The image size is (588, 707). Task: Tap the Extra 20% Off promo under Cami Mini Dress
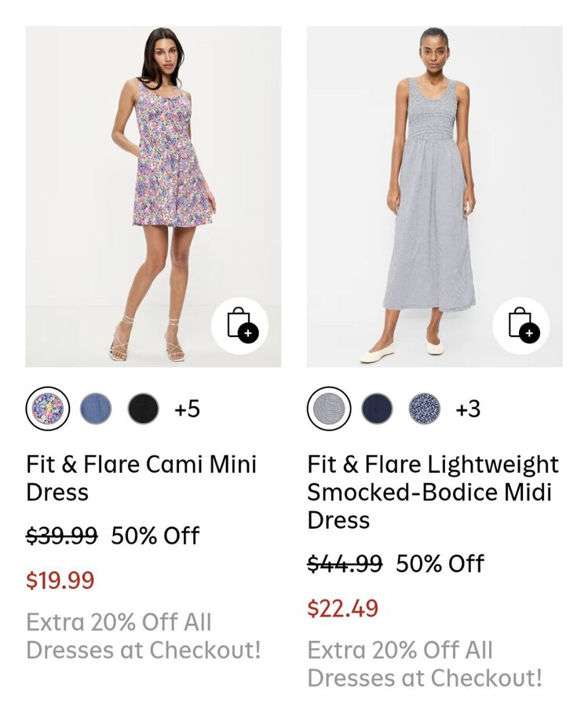[x=143, y=636]
